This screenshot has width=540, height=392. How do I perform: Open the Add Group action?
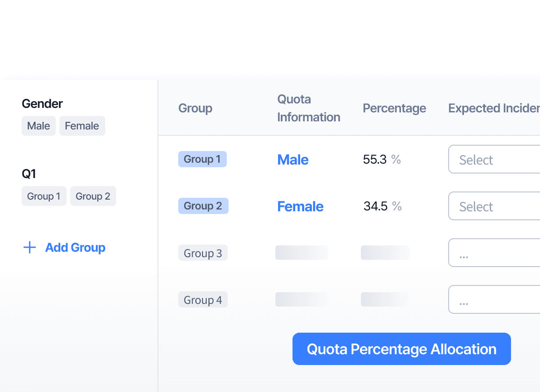[75, 247]
